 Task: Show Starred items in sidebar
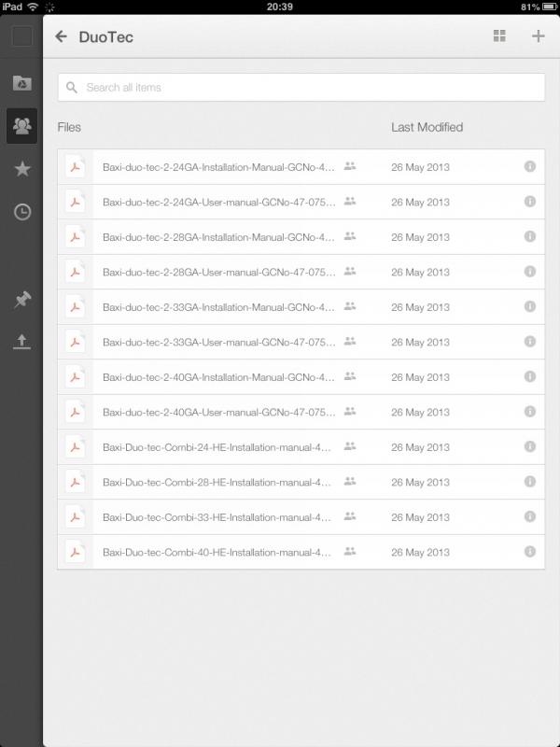click(x=21, y=169)
